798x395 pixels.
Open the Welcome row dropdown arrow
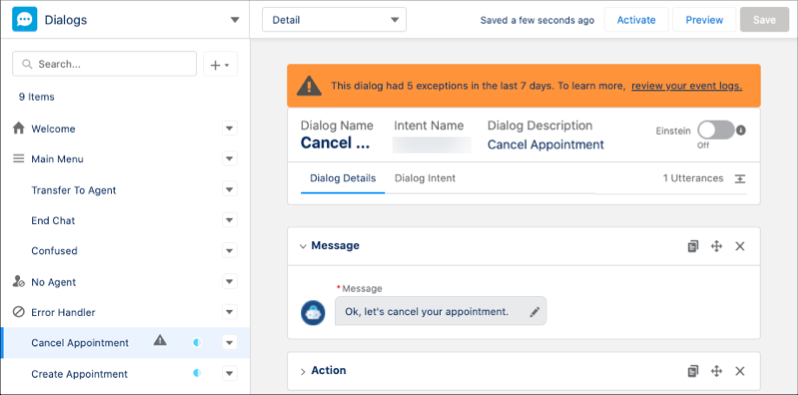(x=230, y=129)
